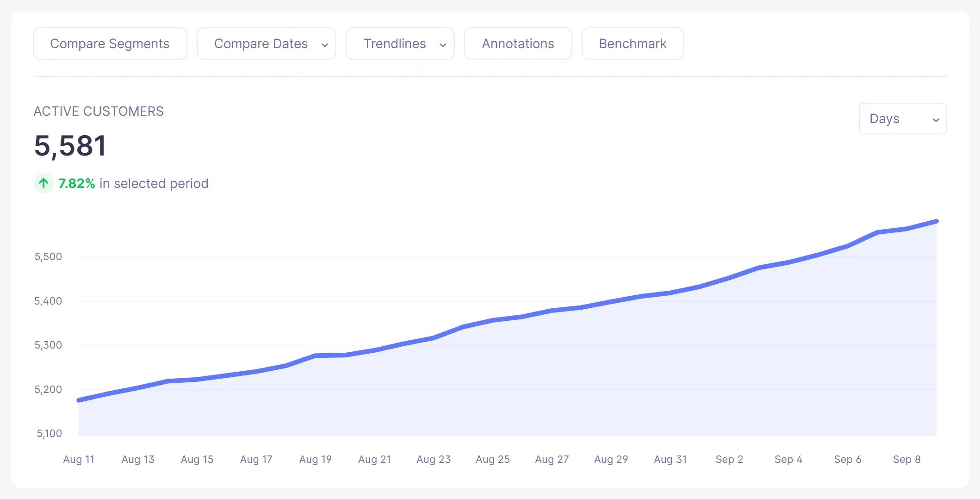Click the ACTIVE CUSTOMERS heading
The image size is (980, 499).
click(x=99, y=111)
